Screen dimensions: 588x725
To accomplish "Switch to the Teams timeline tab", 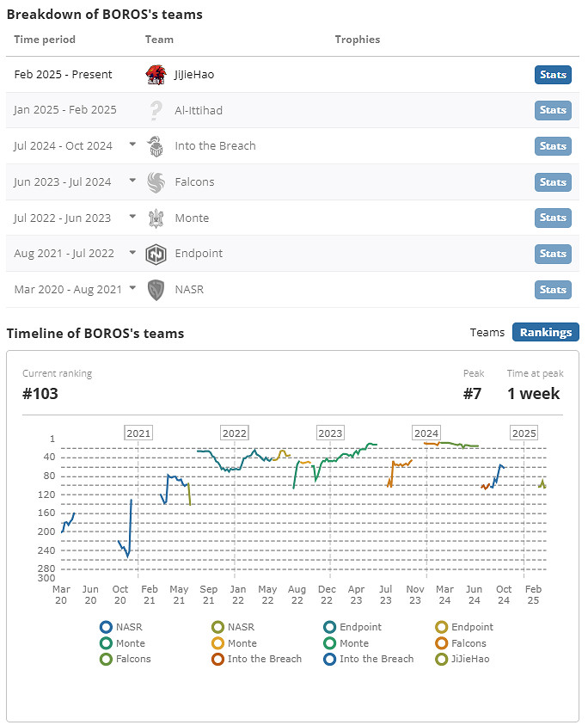I will [x=487, y=333].
